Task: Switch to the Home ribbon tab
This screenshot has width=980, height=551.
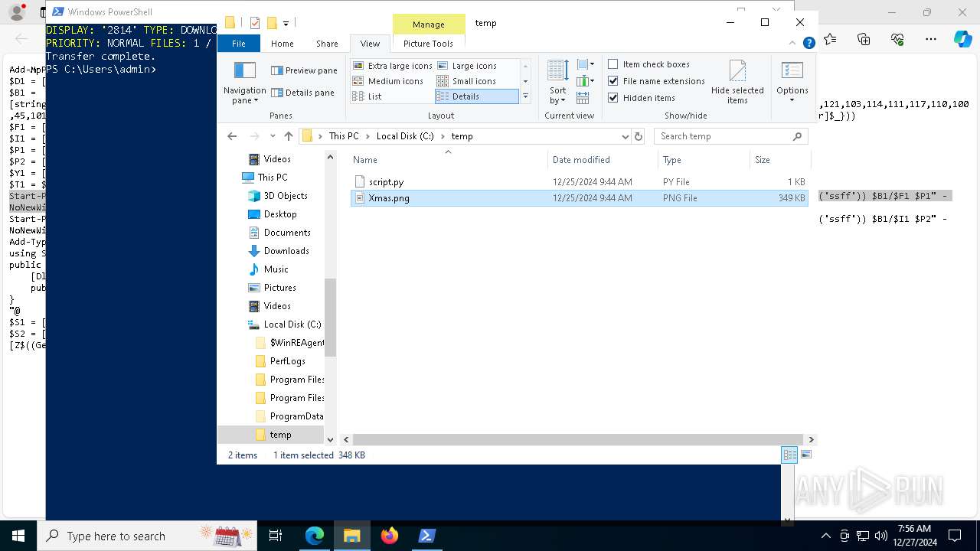Action: pyautogui.click(x=282, y=44)
